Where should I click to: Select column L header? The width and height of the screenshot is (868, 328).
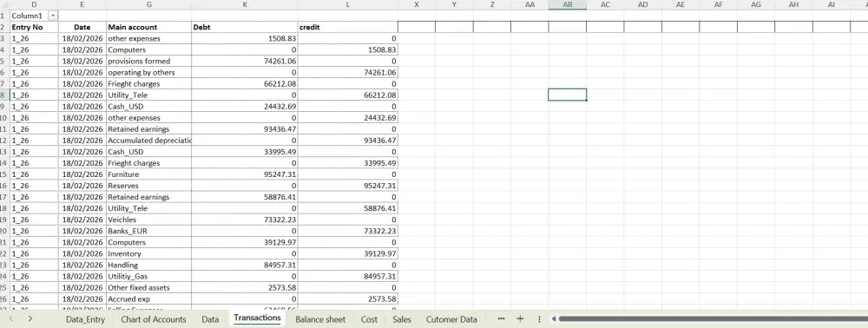pyautogui.click(x=348, y=4)
